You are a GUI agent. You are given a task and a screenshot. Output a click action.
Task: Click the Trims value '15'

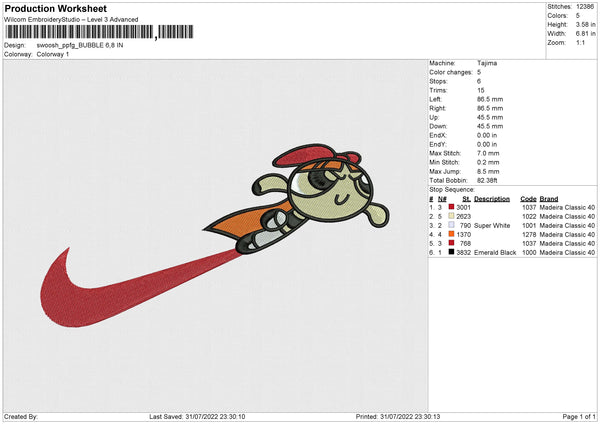[x=481, y=90]
